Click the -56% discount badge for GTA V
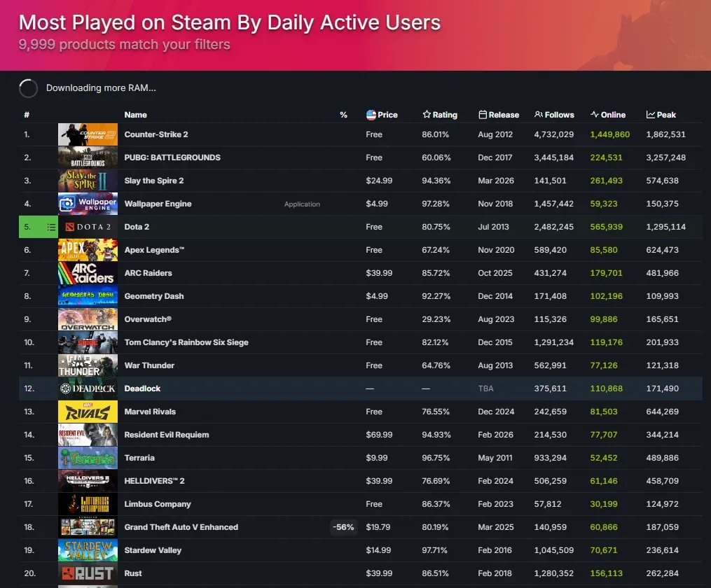The image size is (711, 588). point(344,527)
